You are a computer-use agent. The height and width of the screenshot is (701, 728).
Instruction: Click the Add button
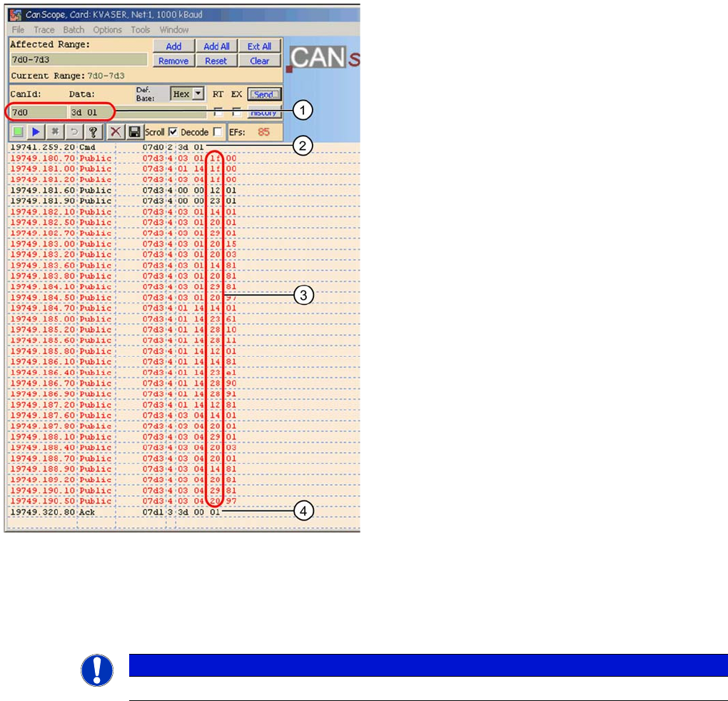[173, 46]
